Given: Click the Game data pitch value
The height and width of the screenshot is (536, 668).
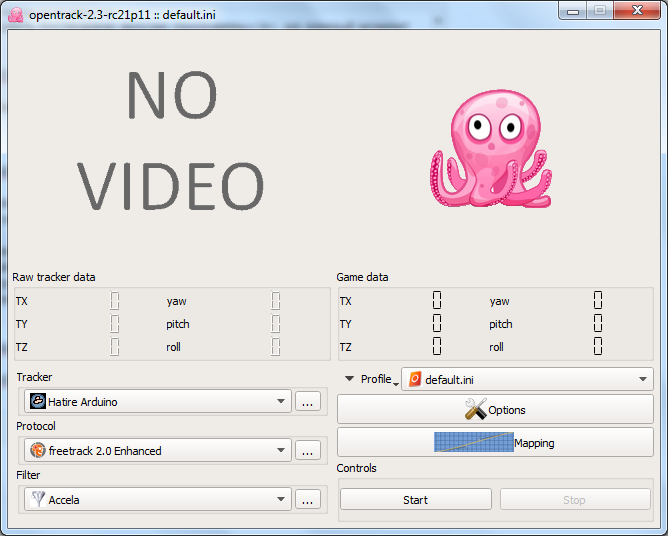Looking at the screenshot, I should (x=598, y=323).
